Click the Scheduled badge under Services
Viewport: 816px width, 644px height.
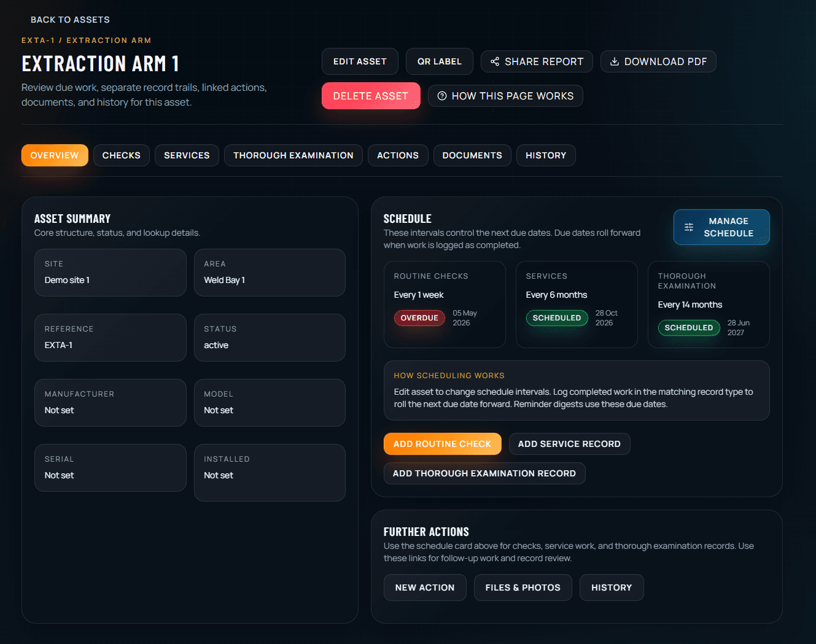(557, 318)
